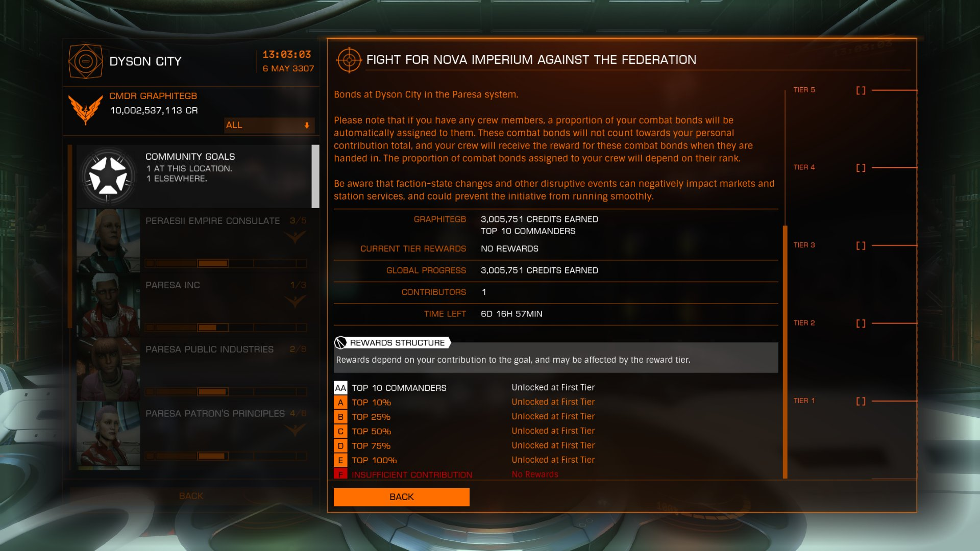
Task: Click the CMDR GRAPHITEGB name
Action: point(153,96)
